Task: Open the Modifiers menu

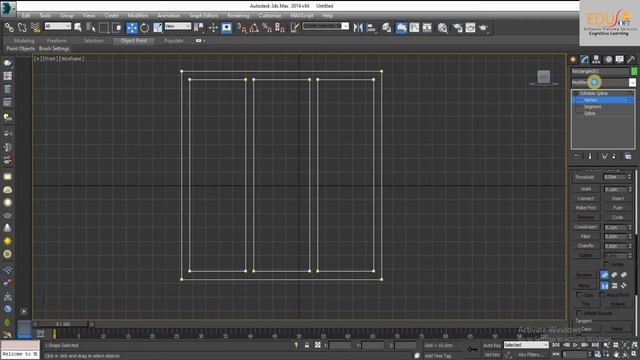Action: pos(138,16)
